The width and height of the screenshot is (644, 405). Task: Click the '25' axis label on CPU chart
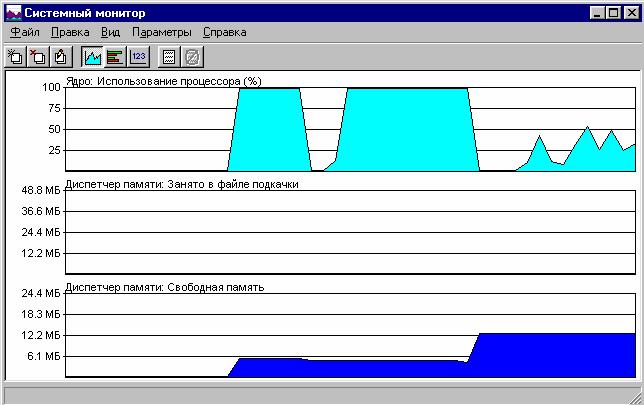[54, 150]
